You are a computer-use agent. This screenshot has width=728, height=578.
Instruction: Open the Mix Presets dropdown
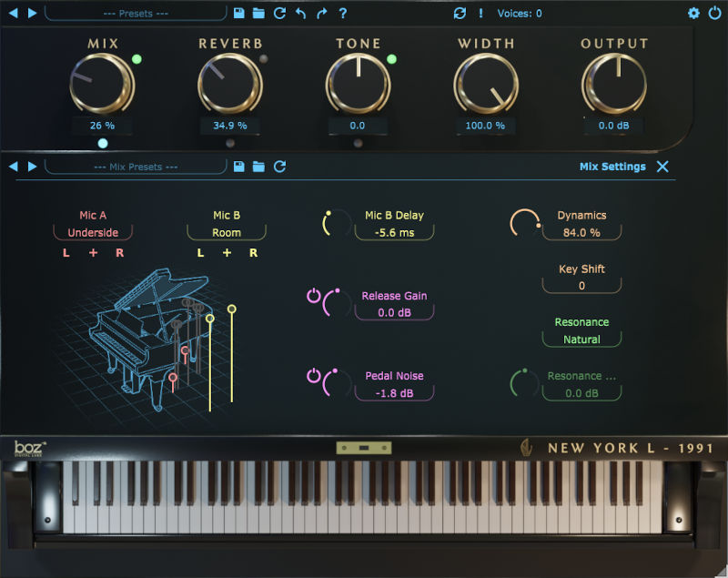click(x=136, y=167)
